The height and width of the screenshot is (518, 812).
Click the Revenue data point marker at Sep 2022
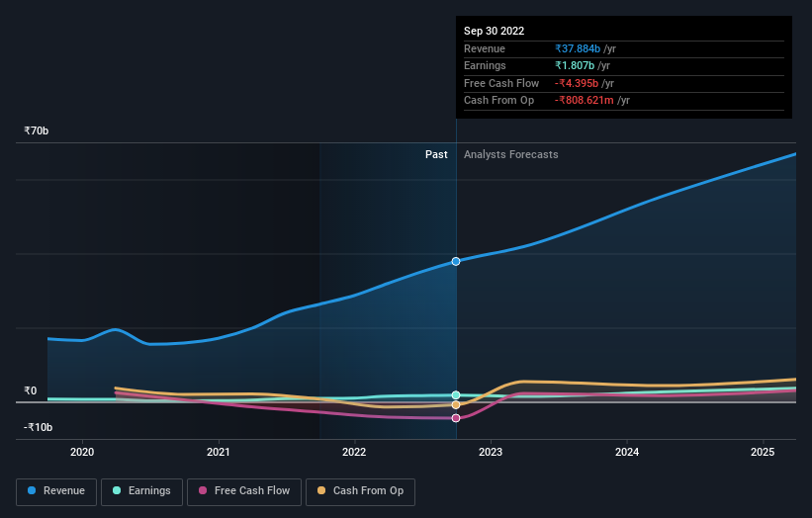point(456,261)
